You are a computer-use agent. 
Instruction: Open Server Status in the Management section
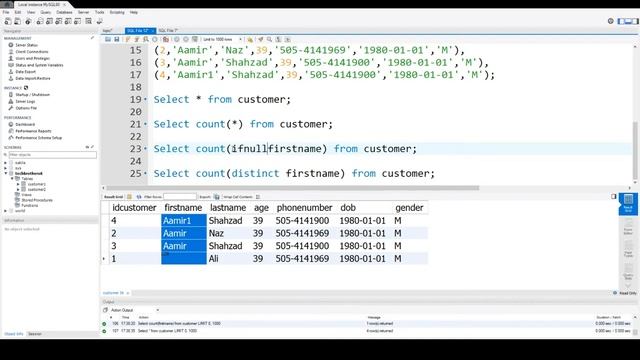(27, 45)
